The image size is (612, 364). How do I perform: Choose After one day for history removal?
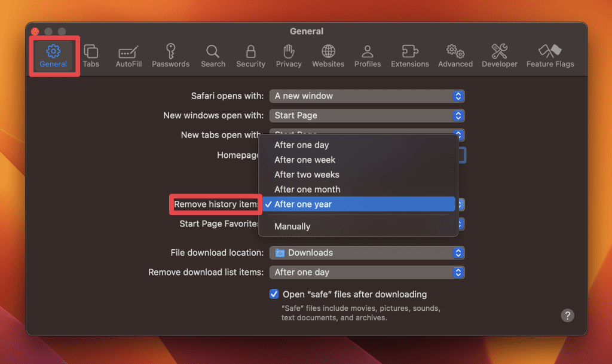(x=359, y=145)
